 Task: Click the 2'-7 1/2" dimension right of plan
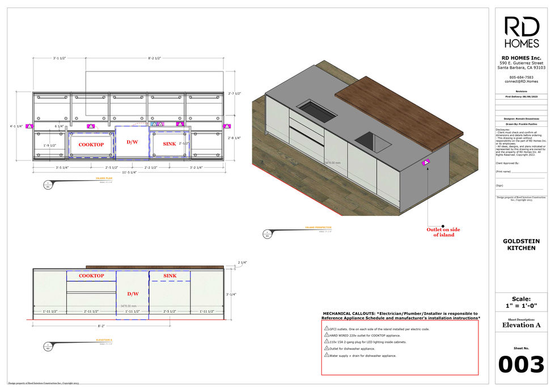(234, 94)
